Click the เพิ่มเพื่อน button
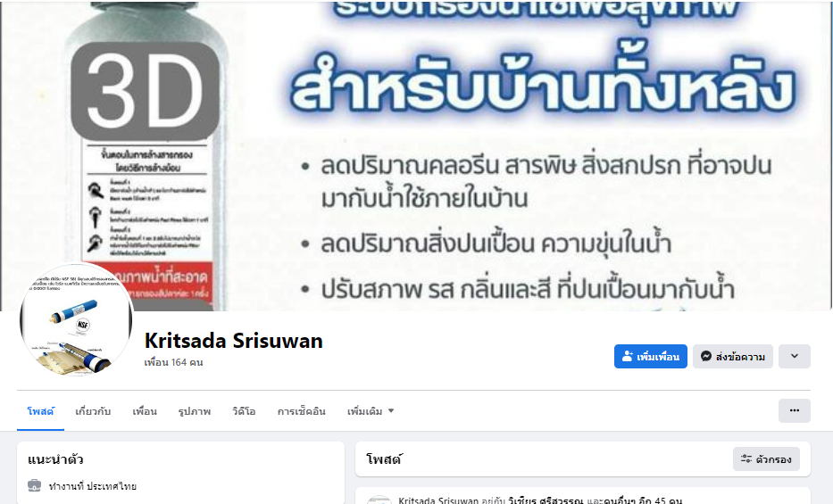 click(x=651, y=356)
